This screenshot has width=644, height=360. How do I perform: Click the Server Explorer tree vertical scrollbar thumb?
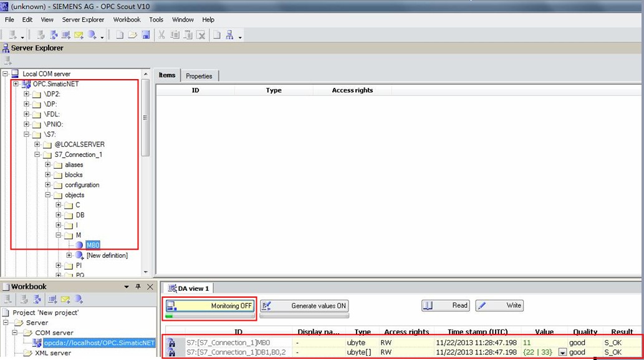pyautogui.click(x=145, y=118)
